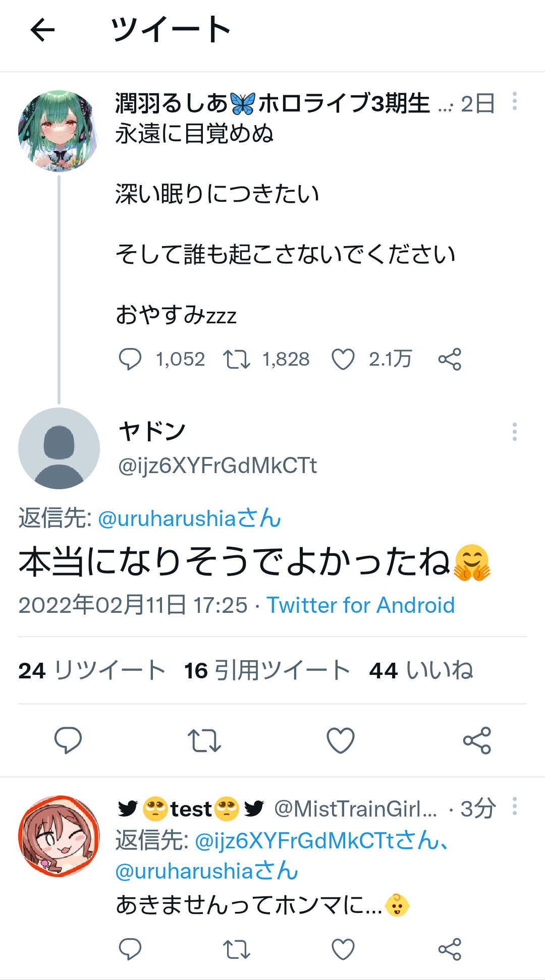545x980 pixels.
Task: Open more options on test's reply
Action: 514,806
